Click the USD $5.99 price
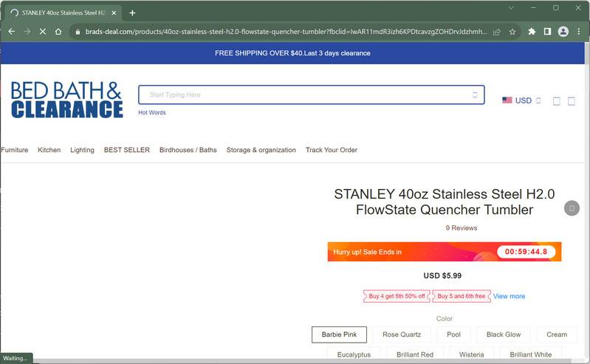Image resolution: width=590 pixels, height=364 pixels. tap(442, 275)
